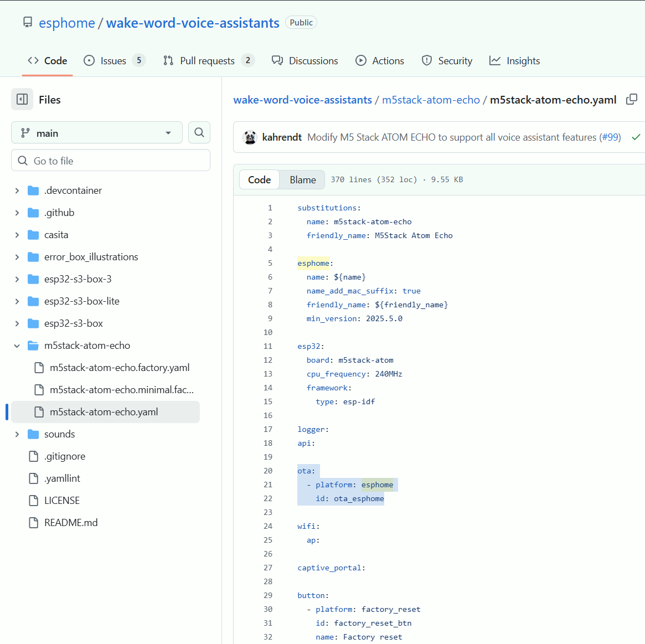
Task: Expand the esp32-s3-box-3 folder
Action: point(17,279)
